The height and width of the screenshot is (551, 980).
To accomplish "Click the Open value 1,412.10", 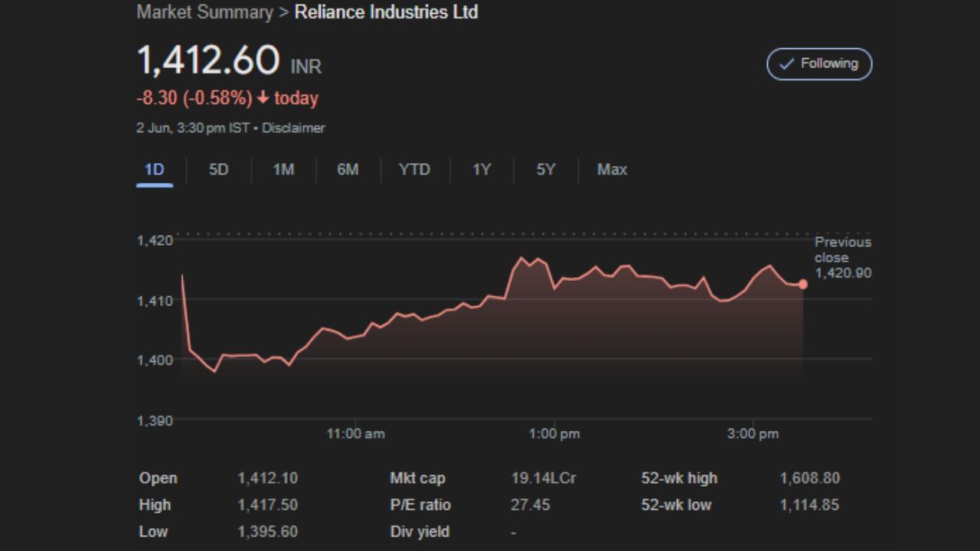I will coord(268,478).
